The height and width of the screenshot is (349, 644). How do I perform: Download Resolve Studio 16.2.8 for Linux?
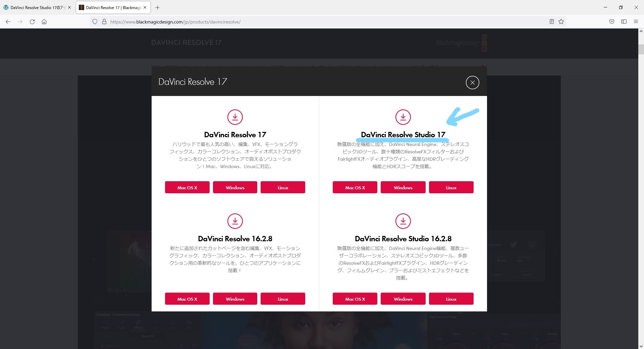pos(451,299)
